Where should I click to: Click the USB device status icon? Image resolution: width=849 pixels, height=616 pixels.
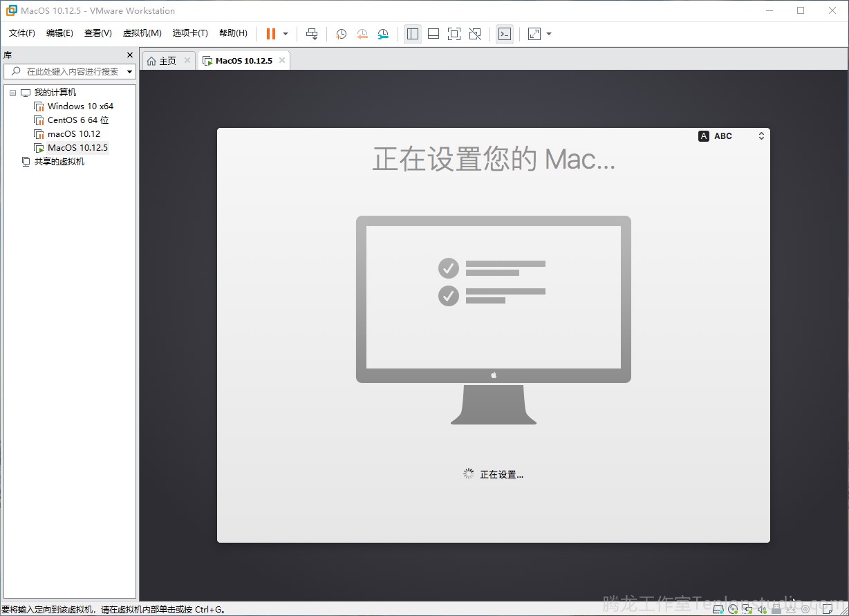click(776, 609)
